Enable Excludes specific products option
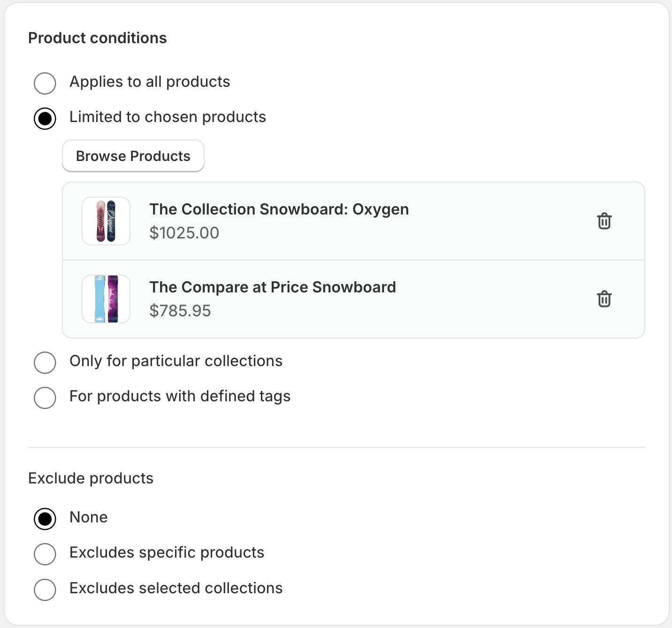Image resolution: width=672 pixels, height=628 pixels. tap(45, 554)
